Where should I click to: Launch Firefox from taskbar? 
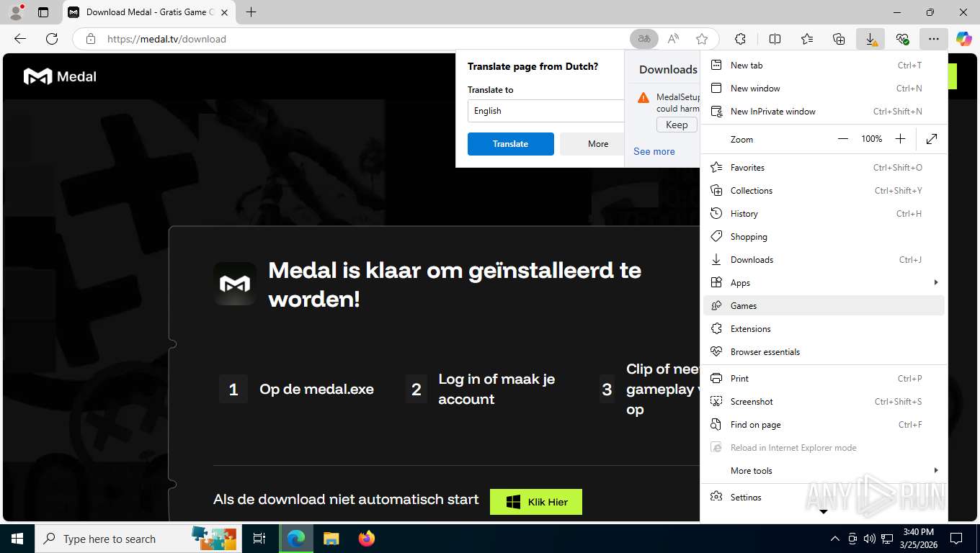[x=367, y=539]
